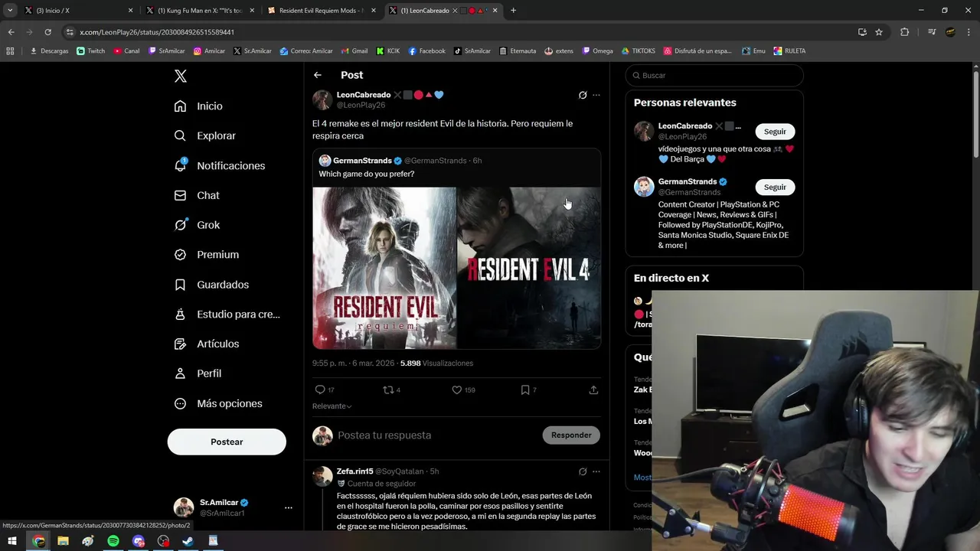Click the address bar URL

tap(157, 32)
